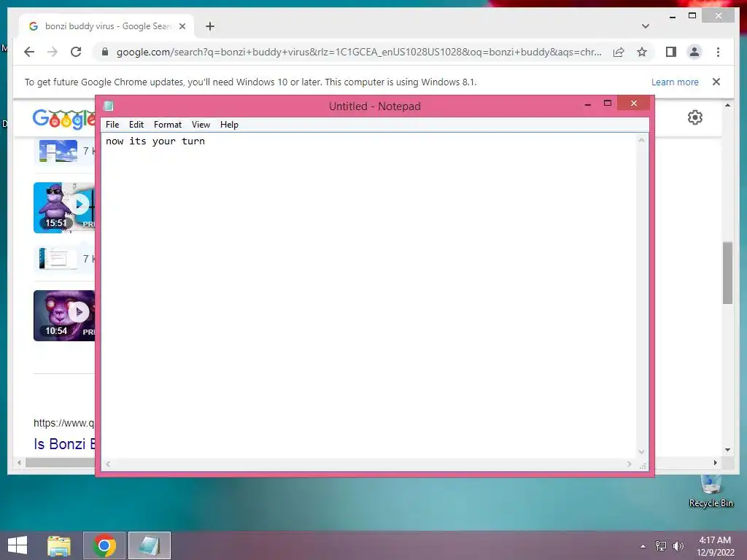
Task: Play the 15:51 Bonzi video thumbnail
Action: click(64, 208)
